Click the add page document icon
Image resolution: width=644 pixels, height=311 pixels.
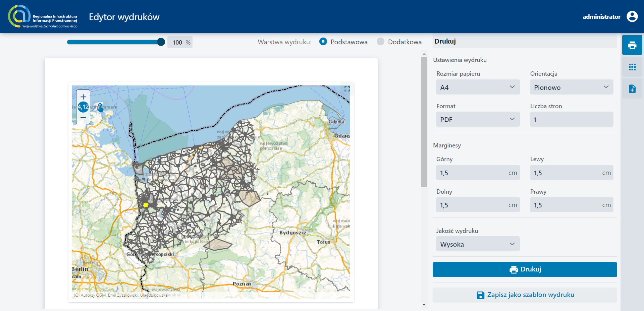pos(632,89)
